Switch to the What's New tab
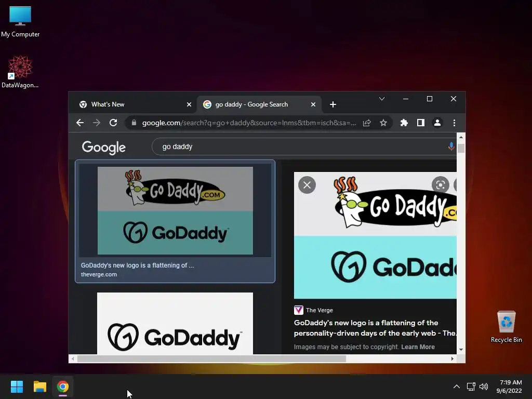Screen dimensions: 532x399 pyautogui.click(x=134, y=104)
